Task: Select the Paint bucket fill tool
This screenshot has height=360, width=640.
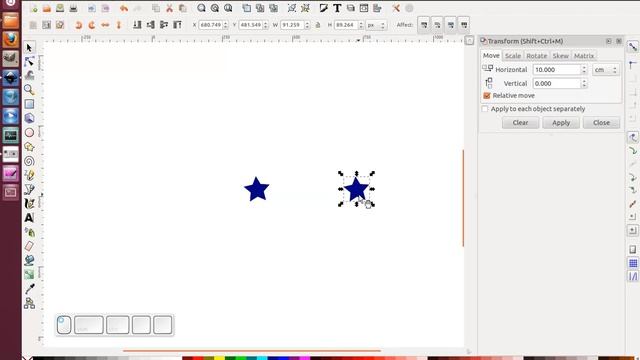Action: click(29, 260)
